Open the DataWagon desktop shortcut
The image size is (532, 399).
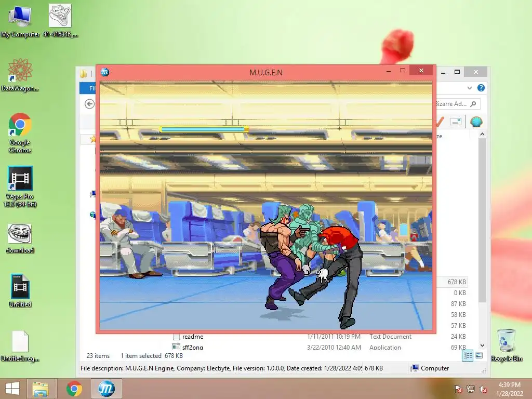[x=20, y=75]
